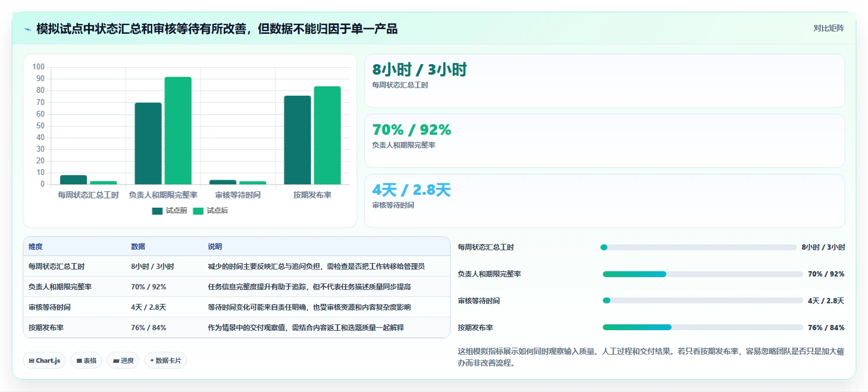Click chart axis label 审核等待时间

pyautogui.click(x=238, y=195)
